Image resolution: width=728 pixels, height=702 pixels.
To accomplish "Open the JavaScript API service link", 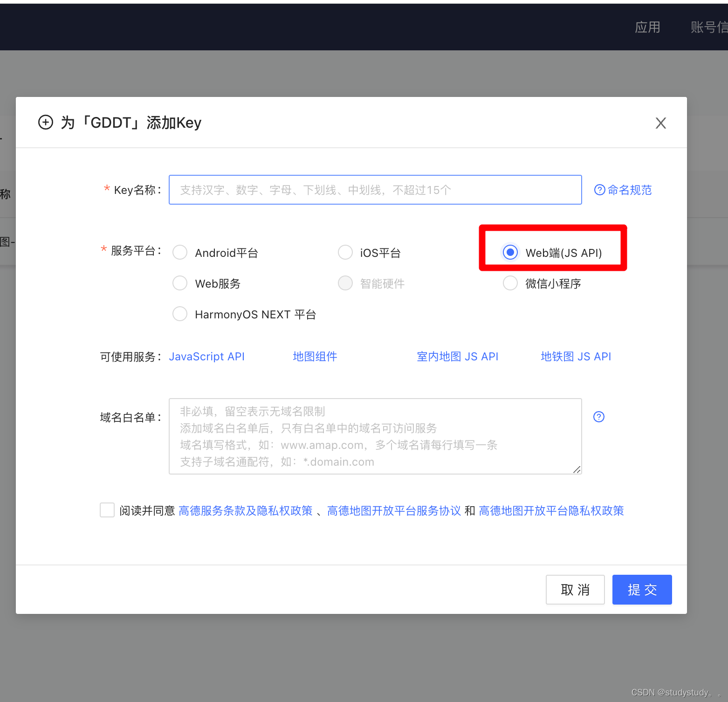I will [x=206, y=357].
